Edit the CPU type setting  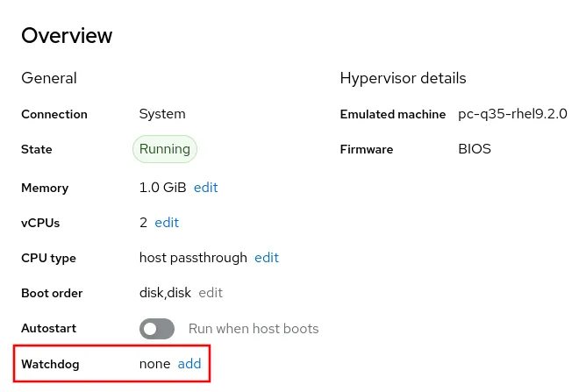[x=266, y=258]
